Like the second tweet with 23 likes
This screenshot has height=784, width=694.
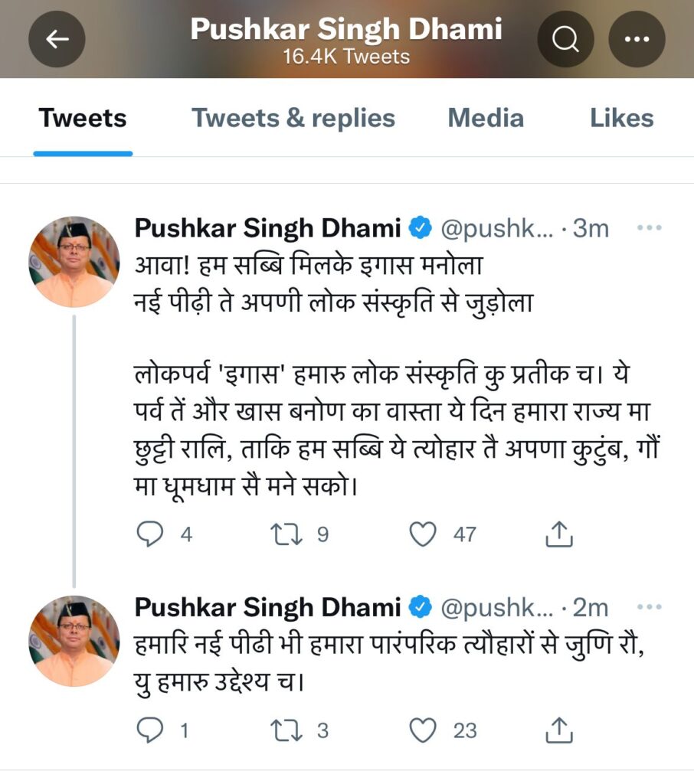point(423,730)
